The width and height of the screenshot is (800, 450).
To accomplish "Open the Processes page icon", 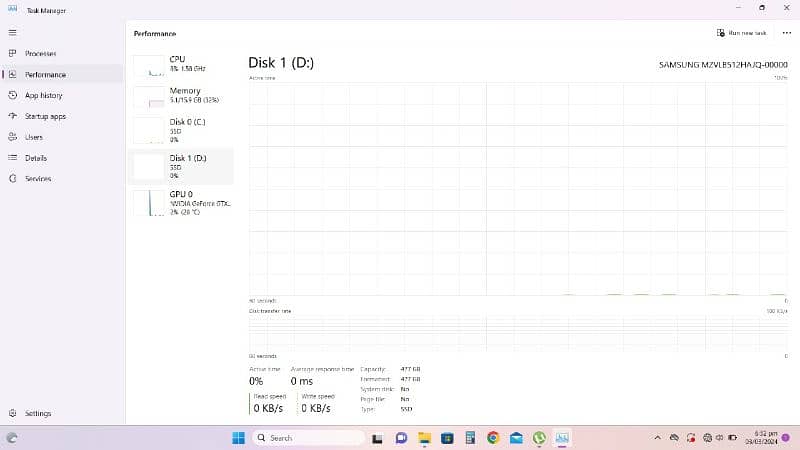I will [x=13, y=53].
